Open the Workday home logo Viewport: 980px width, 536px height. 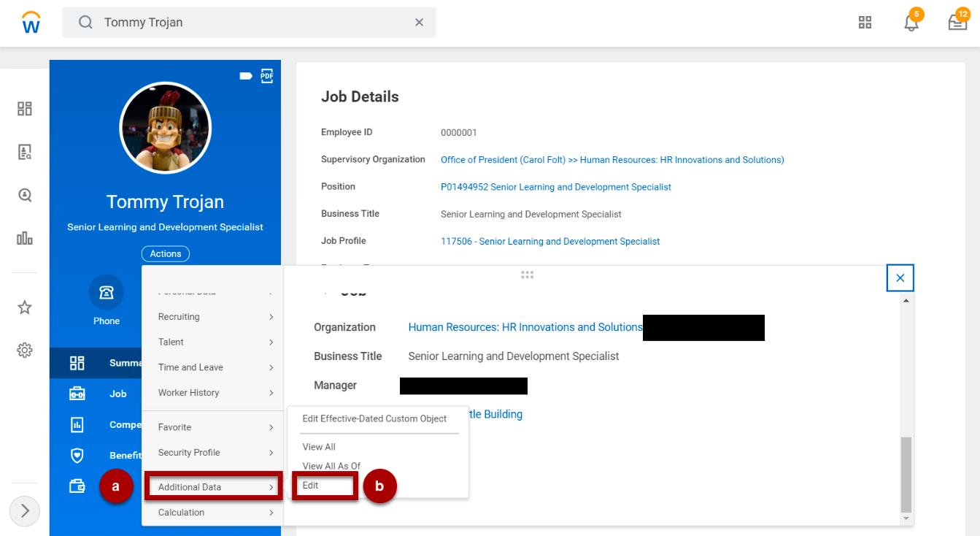click(x=32, y=22)
